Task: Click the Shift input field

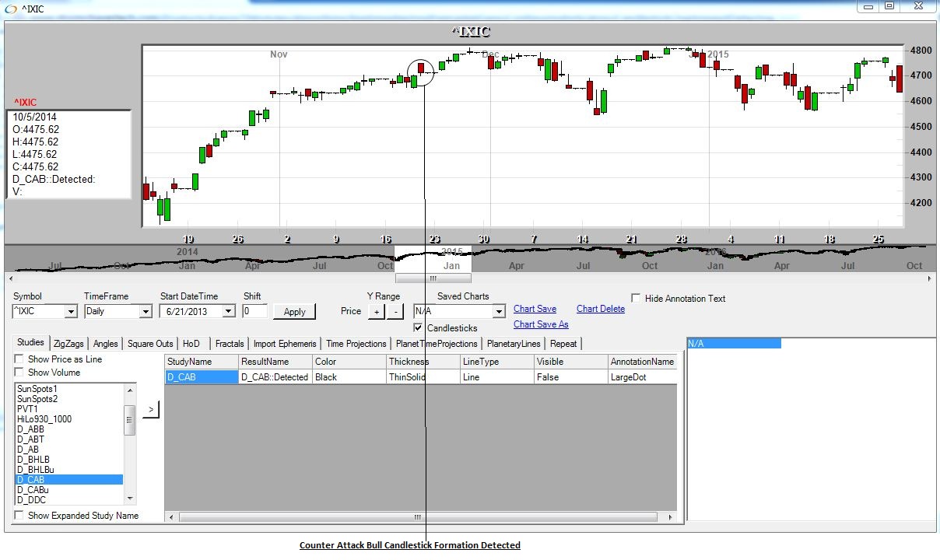Action: [x=254, y=311]
